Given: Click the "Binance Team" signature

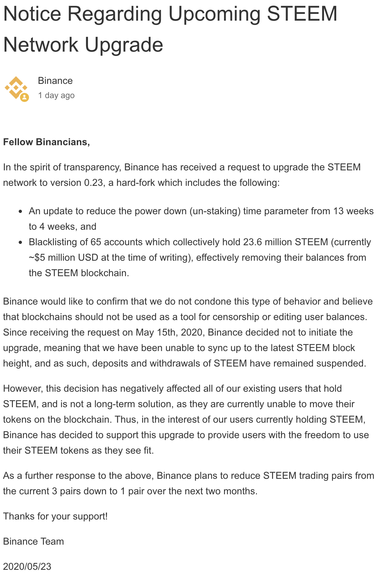Looking at the screenshot, I should (x=34, y=541).
